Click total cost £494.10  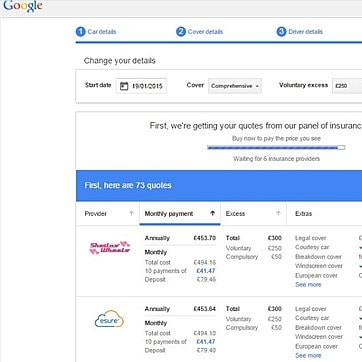205,333
